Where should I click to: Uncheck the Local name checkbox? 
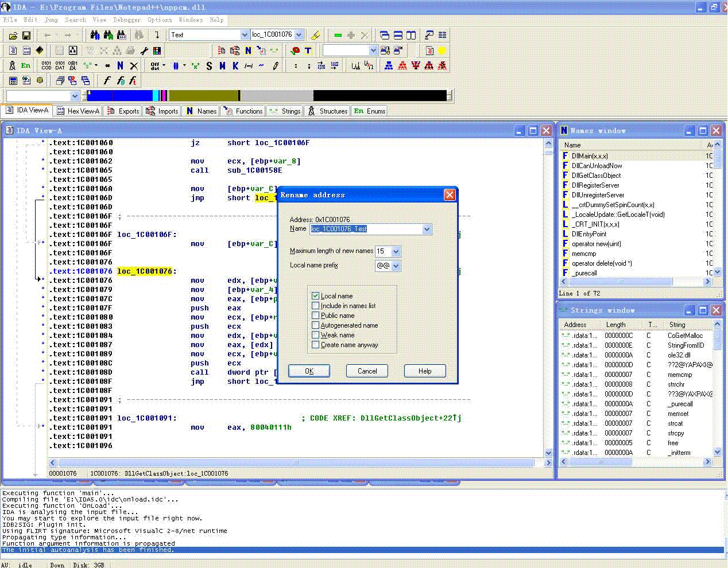[x=315, y=296]
